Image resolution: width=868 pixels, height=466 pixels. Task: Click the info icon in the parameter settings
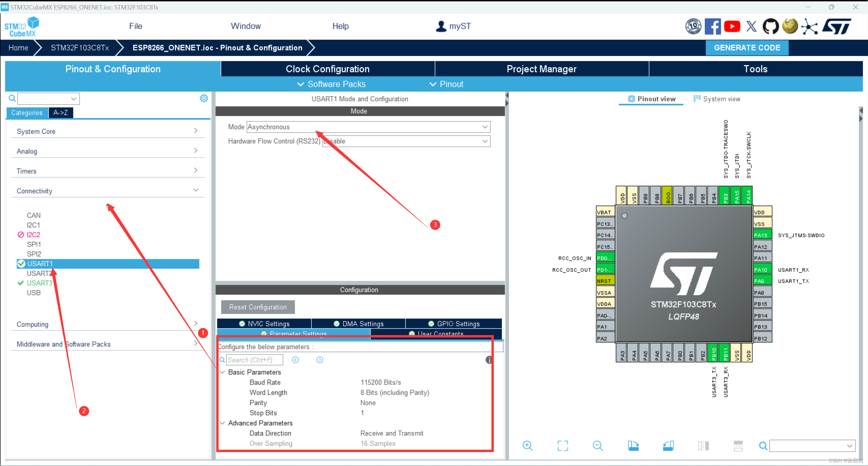pos(488,360)
